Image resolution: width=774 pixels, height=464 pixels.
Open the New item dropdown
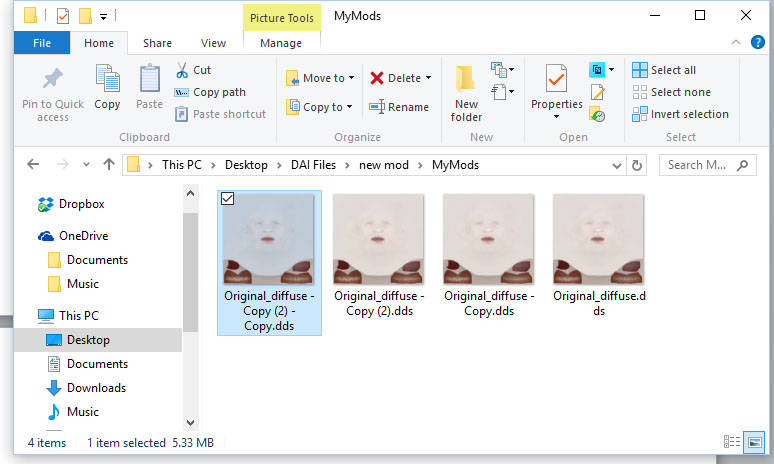(503, 70)
